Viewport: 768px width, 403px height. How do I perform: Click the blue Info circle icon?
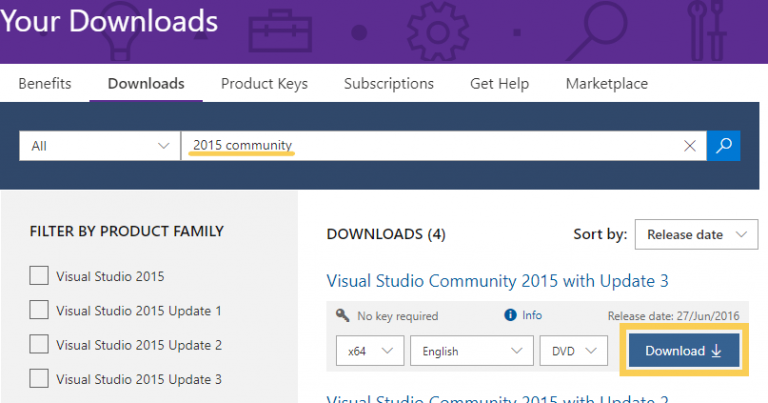[511, 315]
